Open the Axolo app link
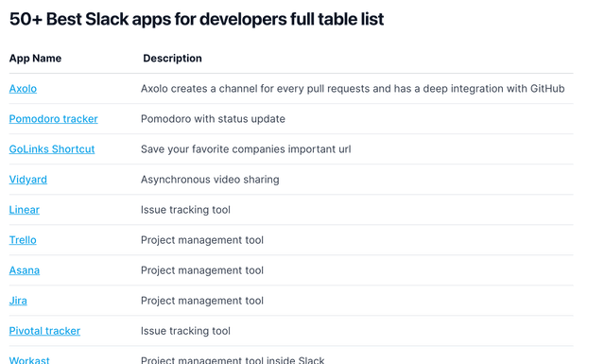This screenshot has width=605, height=364. 23,89
